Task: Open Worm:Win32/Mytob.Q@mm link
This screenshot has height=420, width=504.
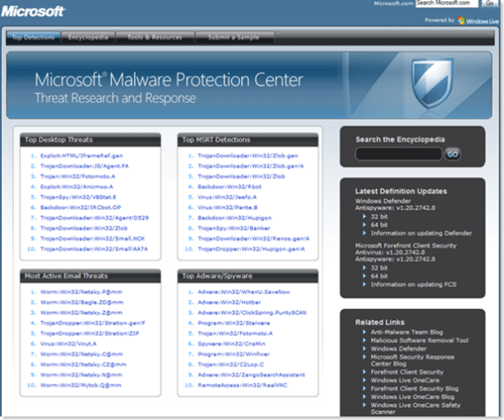Action: coord(80,385)
